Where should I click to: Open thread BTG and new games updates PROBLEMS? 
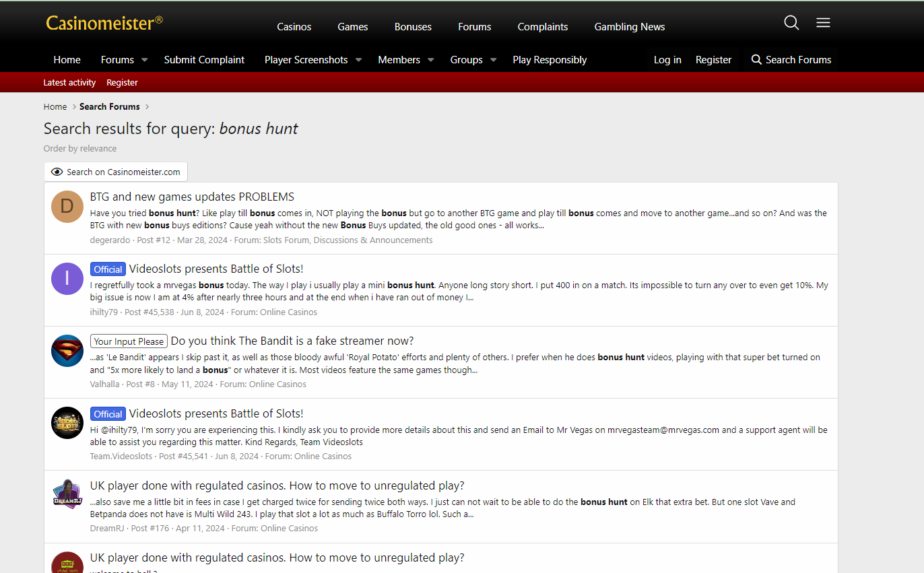[x=192, y=197]
